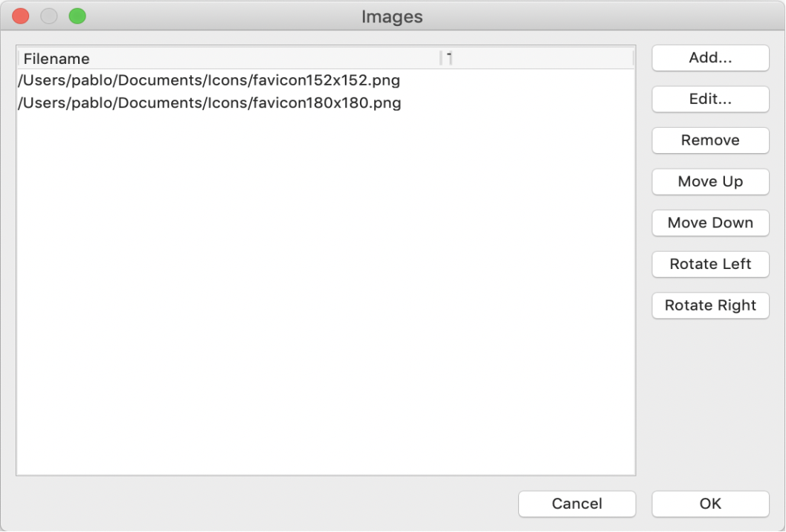Click the Images title bar
Screen dimensions: 786x532
tap(392, 16)
